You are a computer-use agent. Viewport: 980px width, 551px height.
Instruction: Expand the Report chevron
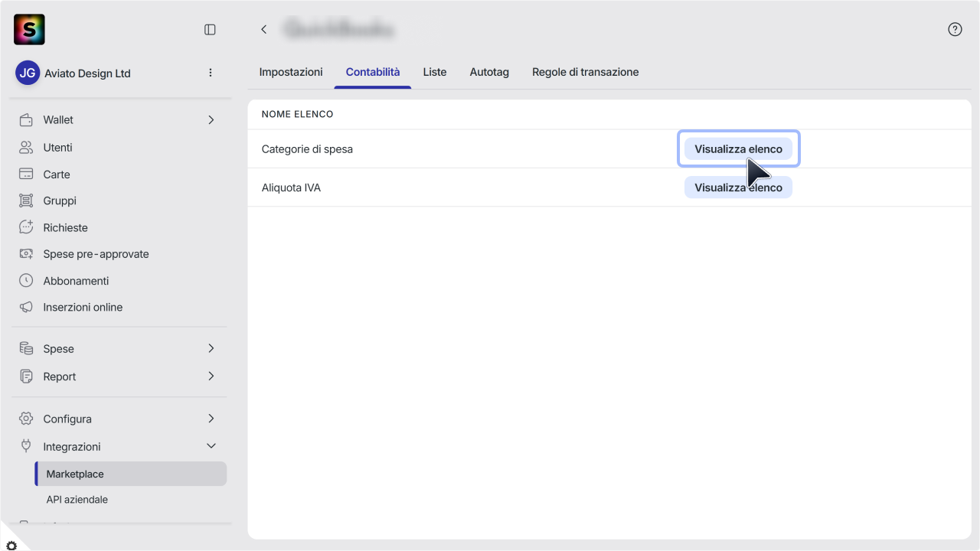[211, 376]
